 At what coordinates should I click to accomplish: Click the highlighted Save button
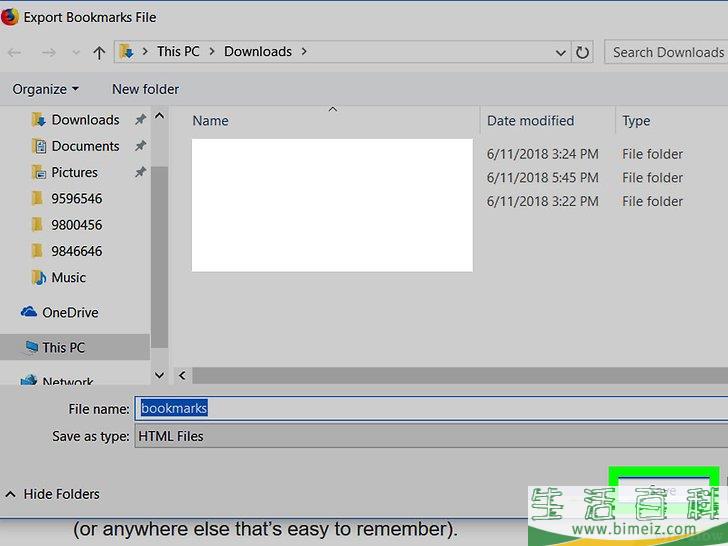coord(663,489)
